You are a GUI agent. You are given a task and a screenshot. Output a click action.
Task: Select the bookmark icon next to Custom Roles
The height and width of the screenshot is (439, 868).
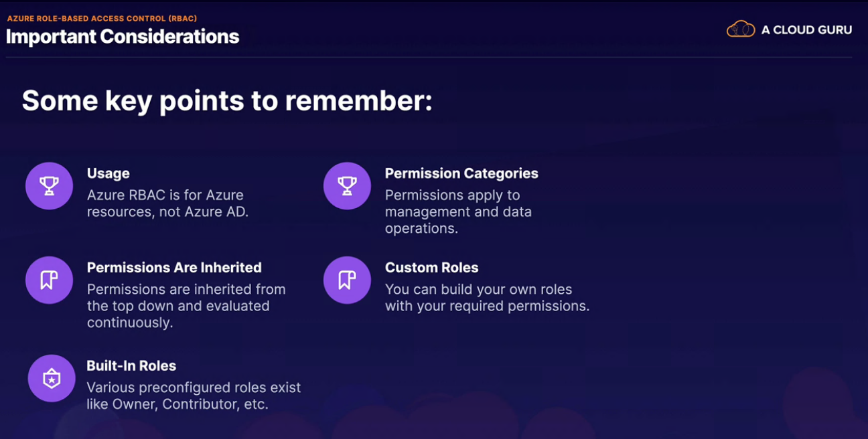pos(347,280)
